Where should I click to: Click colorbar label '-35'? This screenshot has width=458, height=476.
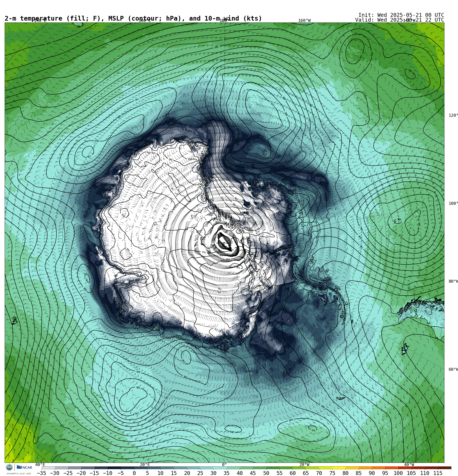point(42,473)
